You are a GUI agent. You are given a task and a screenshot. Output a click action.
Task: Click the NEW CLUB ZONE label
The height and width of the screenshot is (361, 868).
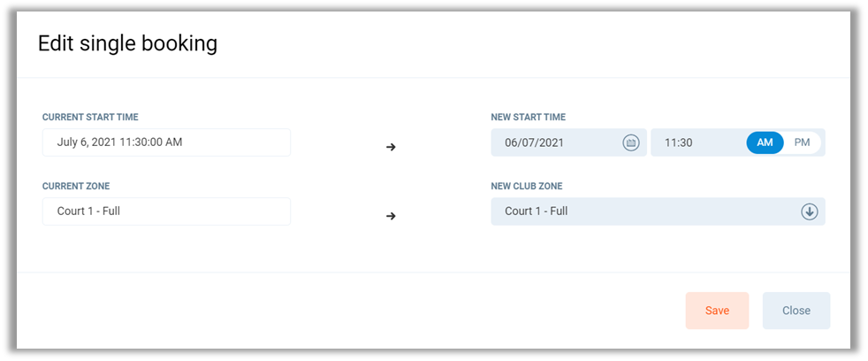point(526,186)
